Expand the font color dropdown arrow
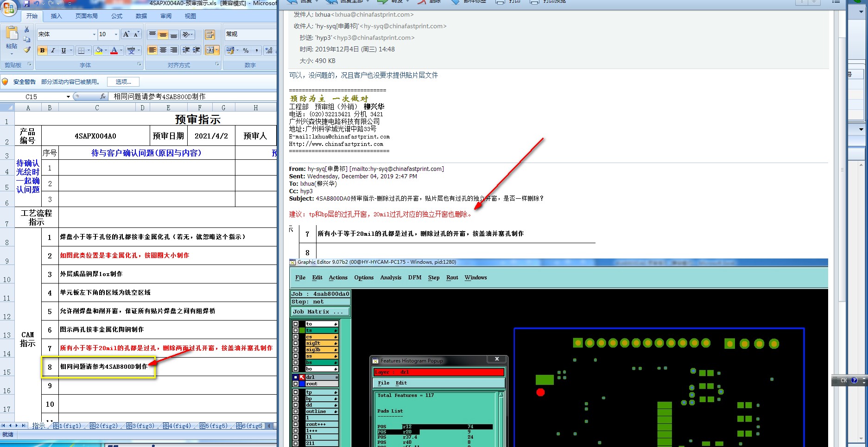Viewport: 868px width, 447px height. click(x=121, y=50)
